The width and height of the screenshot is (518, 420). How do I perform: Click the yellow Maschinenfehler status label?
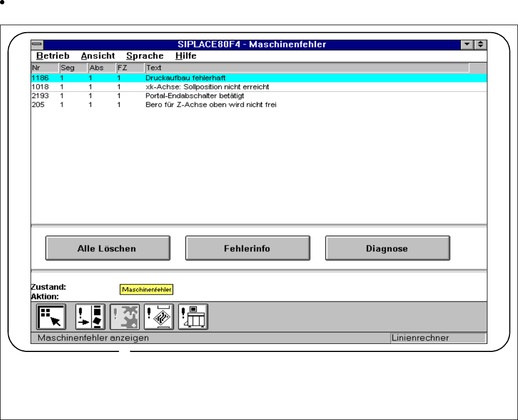[x=146, y=290]
